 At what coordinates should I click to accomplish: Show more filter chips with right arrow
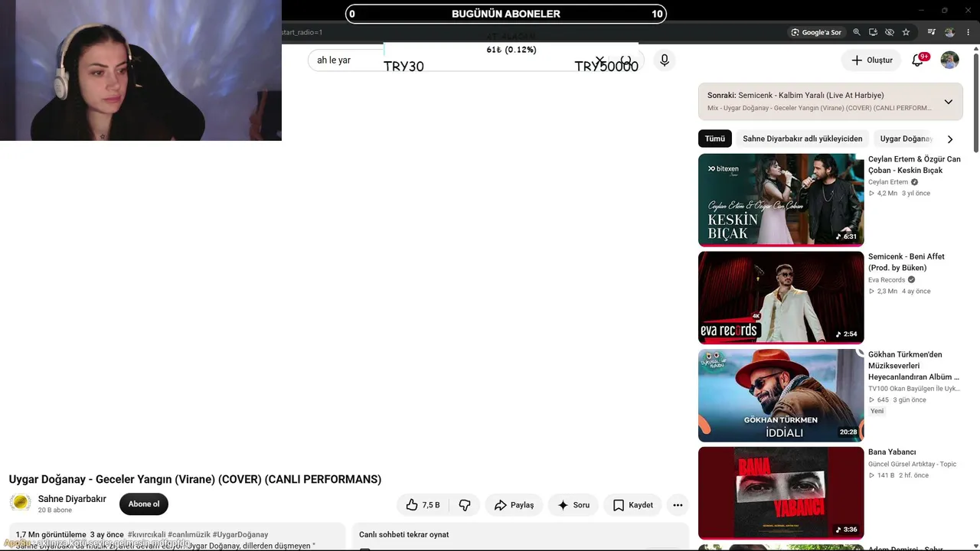950,139
